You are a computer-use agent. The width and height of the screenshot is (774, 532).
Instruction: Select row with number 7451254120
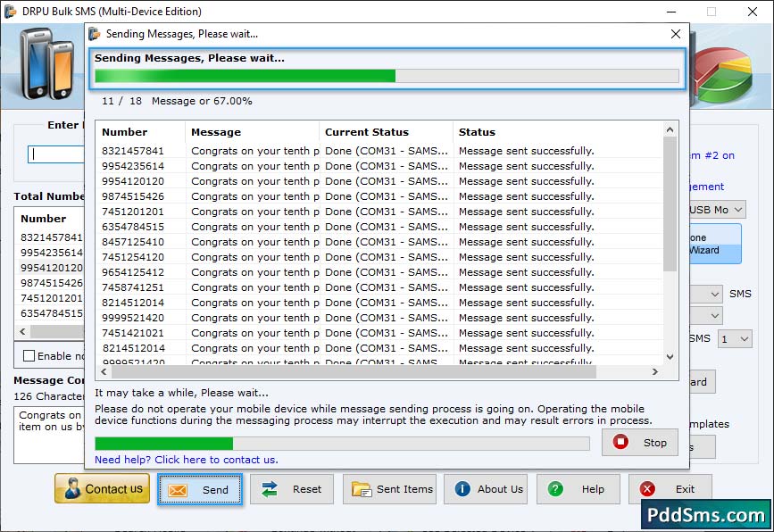click(x=379, y=257)
